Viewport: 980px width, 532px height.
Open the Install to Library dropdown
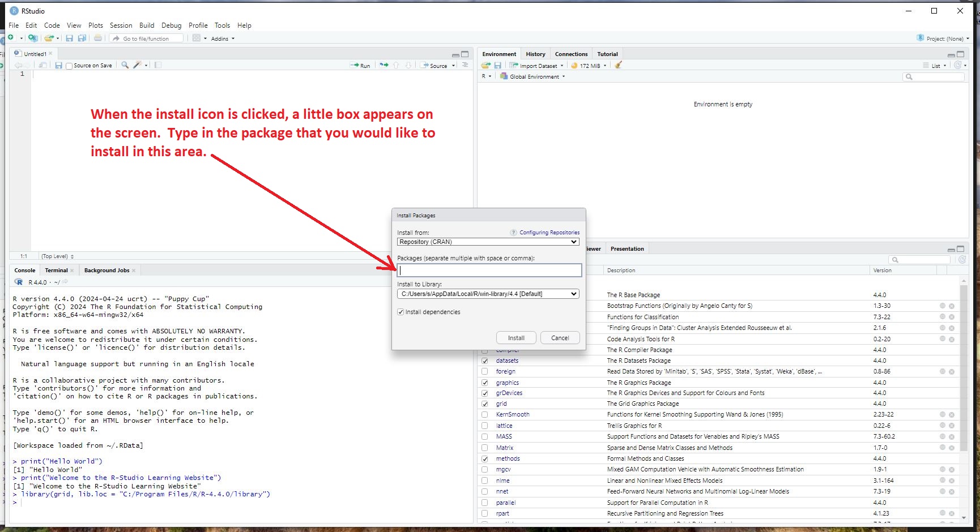(488, 294)
